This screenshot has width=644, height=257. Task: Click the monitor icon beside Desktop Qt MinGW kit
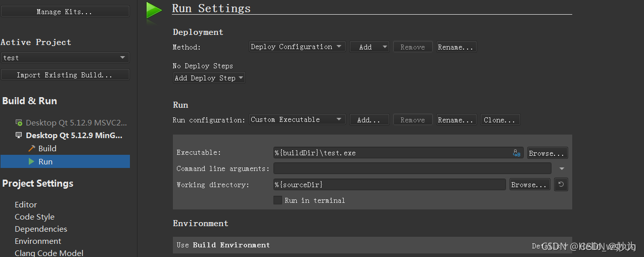tap(19, 135)
